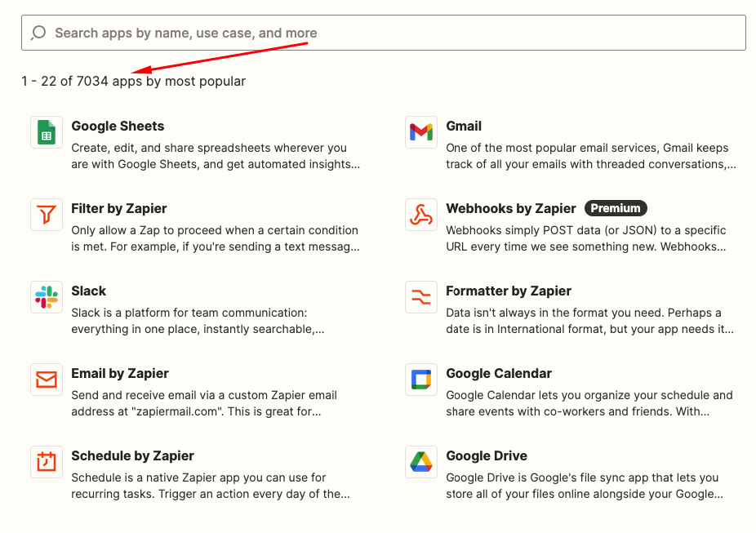Click the Gmail app title
This screenshot has width=756, height=533.
pyautogui.click(x=464, y=127)
